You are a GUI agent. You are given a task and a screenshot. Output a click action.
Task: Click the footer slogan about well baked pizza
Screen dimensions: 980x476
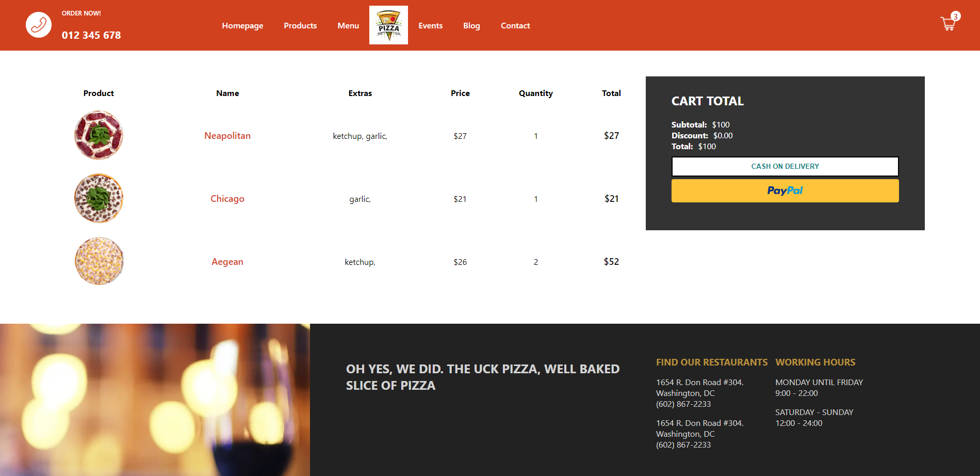click(x=483, y=377)
